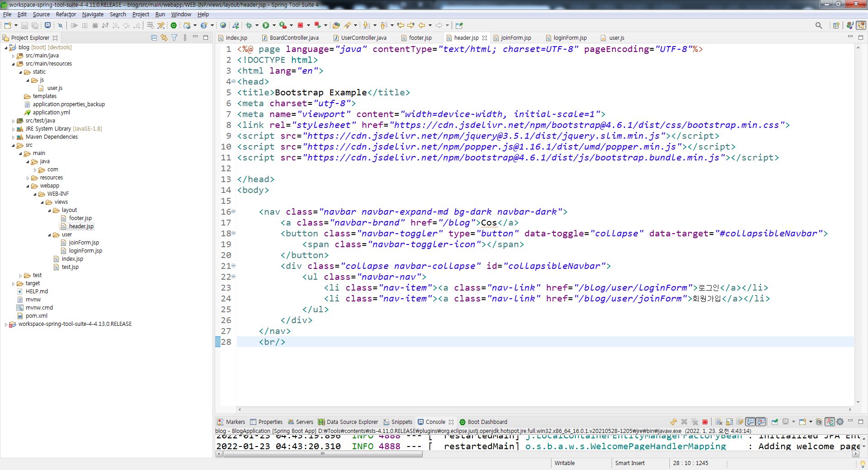Open the Navigate menu
This screenshot has width=868, height=470.
point(93,14)
